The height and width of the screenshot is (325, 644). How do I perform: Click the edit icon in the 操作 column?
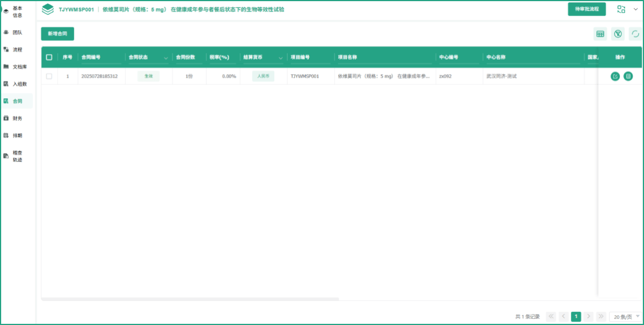615,76
